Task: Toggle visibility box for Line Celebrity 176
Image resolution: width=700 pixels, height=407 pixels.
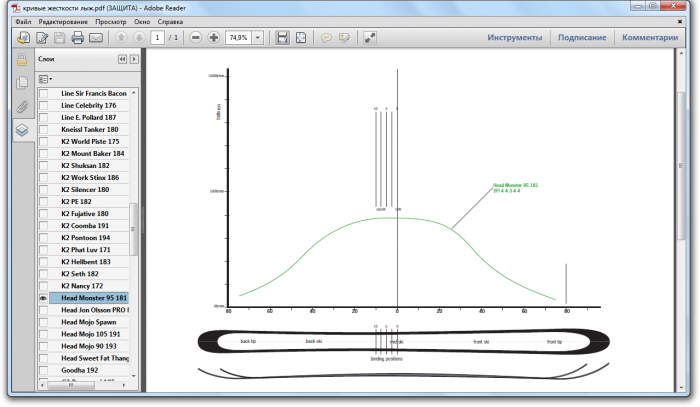Action: [x=43, y=106]
